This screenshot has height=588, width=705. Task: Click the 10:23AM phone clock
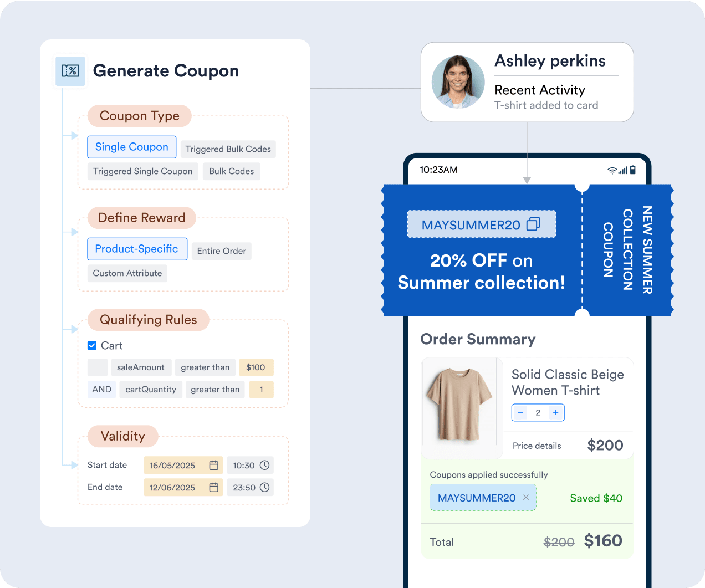point(438,170)
